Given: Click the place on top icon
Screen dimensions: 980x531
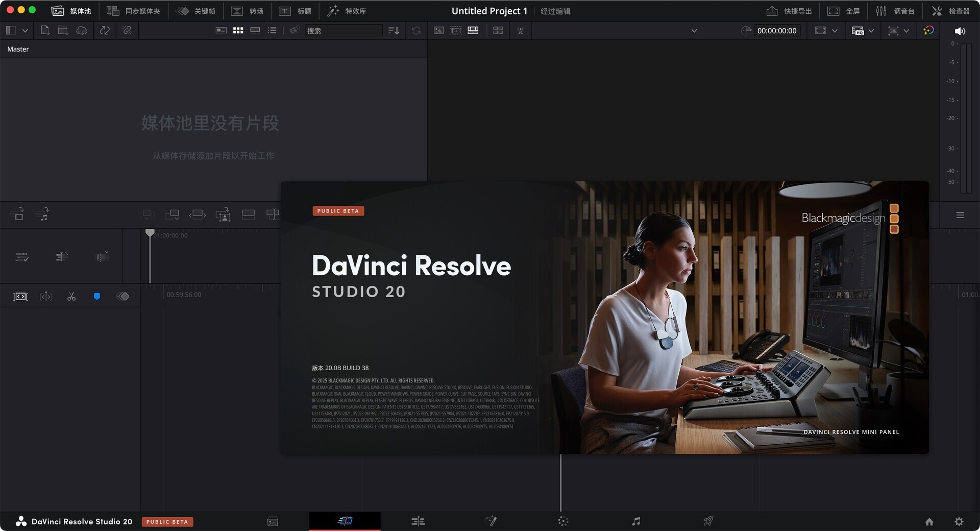Looking at the screenshot, I should [x=249, y=214].
